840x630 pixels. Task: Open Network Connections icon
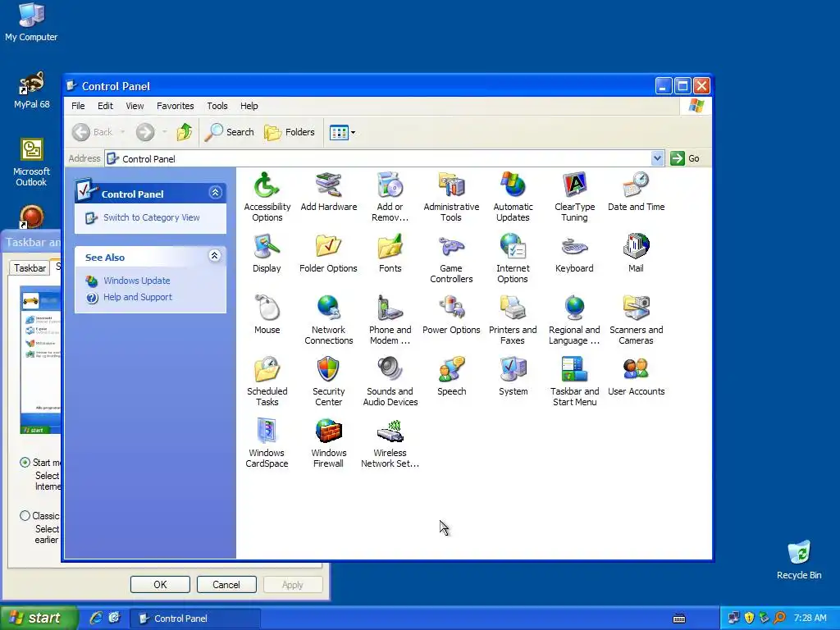point(328,320)
